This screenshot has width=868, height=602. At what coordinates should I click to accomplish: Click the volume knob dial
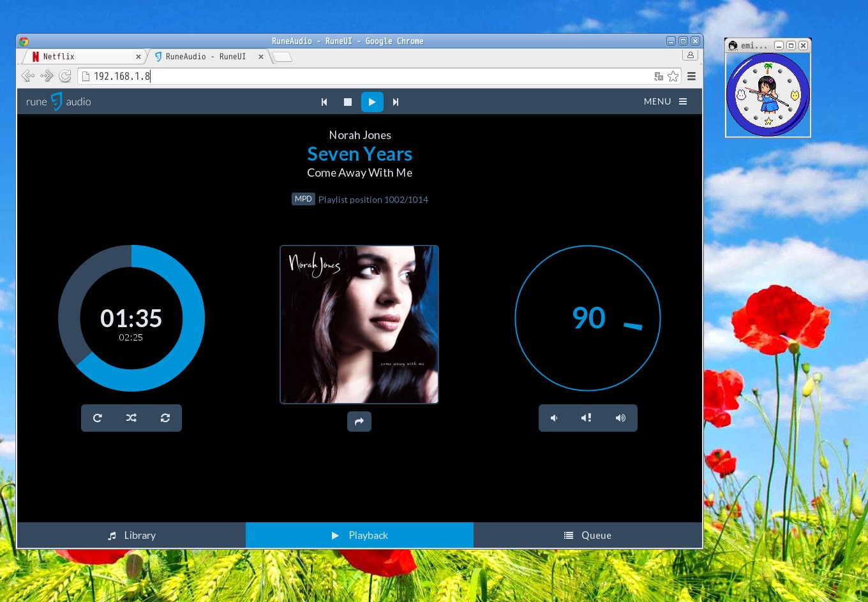(x=588, y=318)
